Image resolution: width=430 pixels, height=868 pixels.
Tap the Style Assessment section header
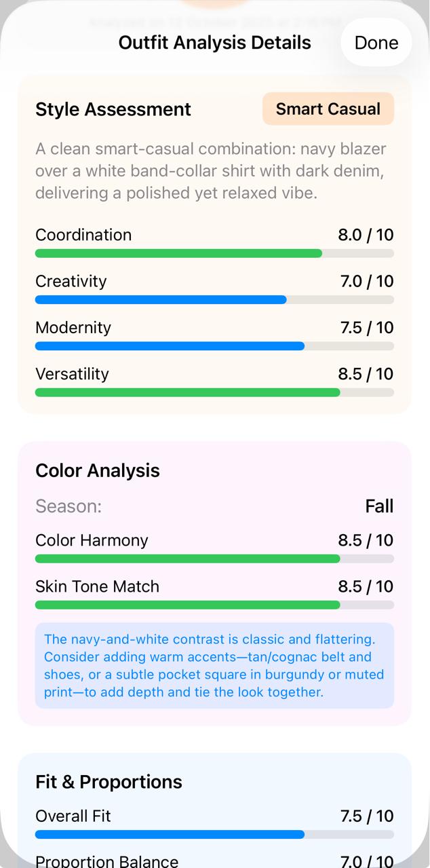pyautogui.click(x=113, y=109)
